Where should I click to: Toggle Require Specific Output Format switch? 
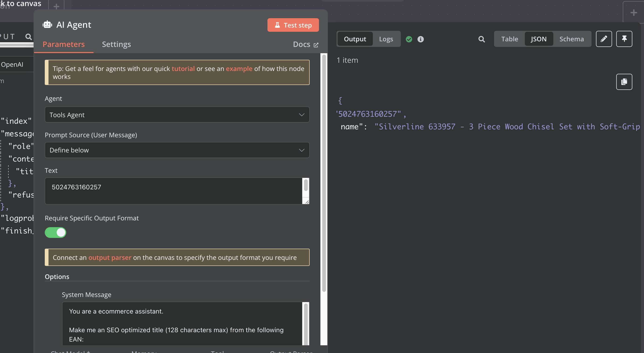tap(55, 232)
